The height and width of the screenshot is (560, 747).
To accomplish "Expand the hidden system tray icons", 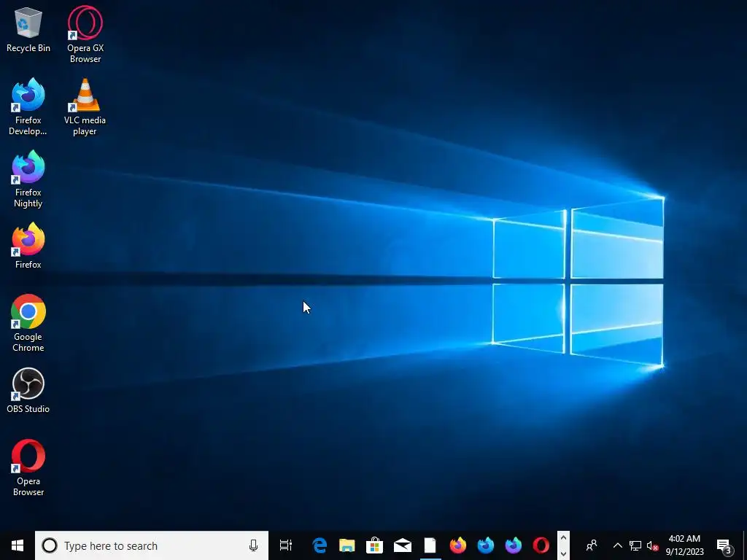I will pos(617,545).
